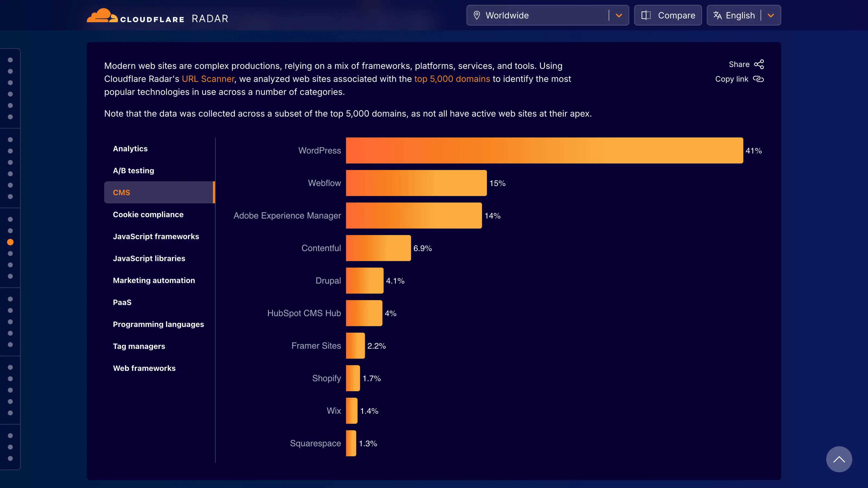Click the Adobe Experience Manager 14% bar
Screen dimensions: 868x488
pyautogui.click(x=414, y=216)
